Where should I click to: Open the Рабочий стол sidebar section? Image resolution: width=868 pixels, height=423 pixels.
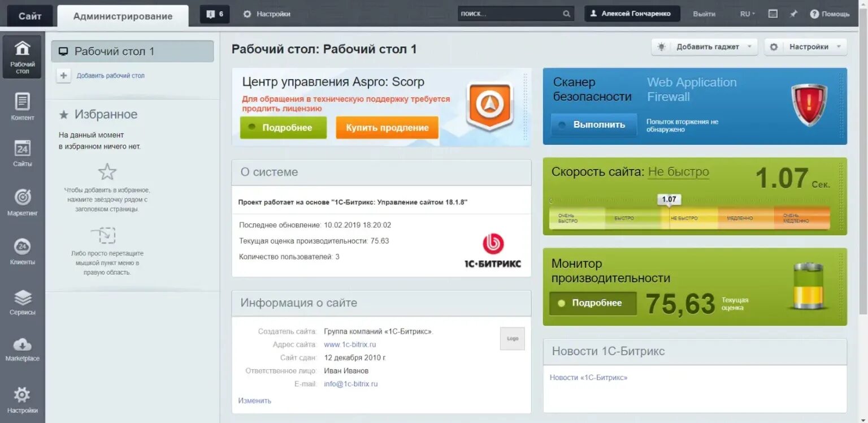tap(22, 57)
